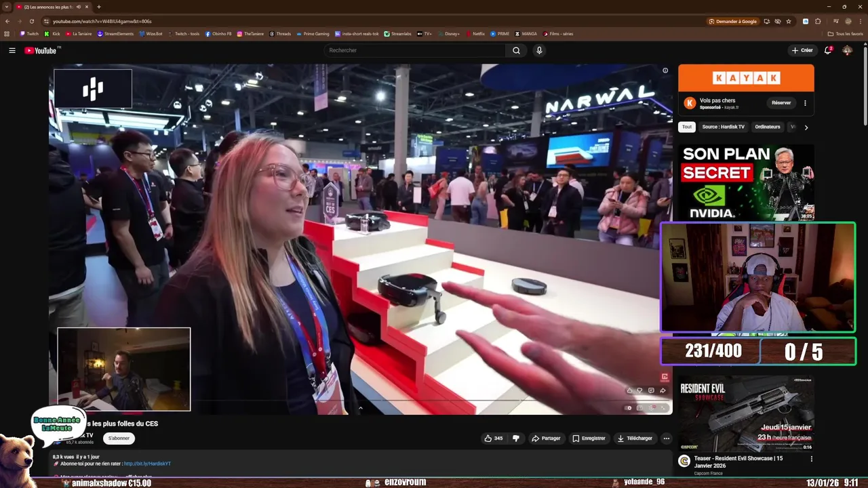Open options for Resident Evil Showcase video
This screenshot has width=868, height=488.
click(x=811, y=459)
